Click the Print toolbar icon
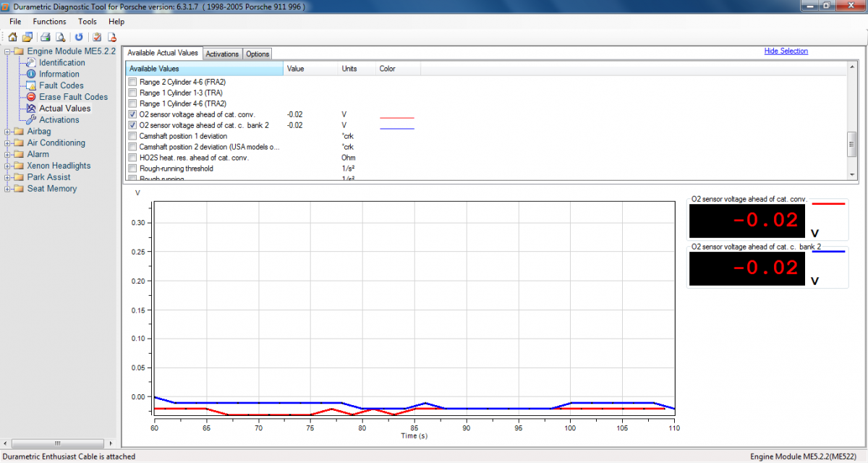 (x=45, y=37)
